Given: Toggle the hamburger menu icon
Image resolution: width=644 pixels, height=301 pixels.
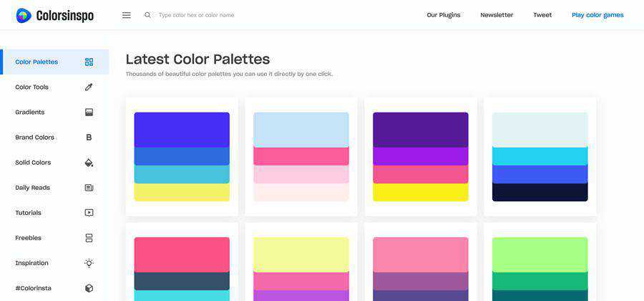Looking at the screenshot, I should point(127,15).
